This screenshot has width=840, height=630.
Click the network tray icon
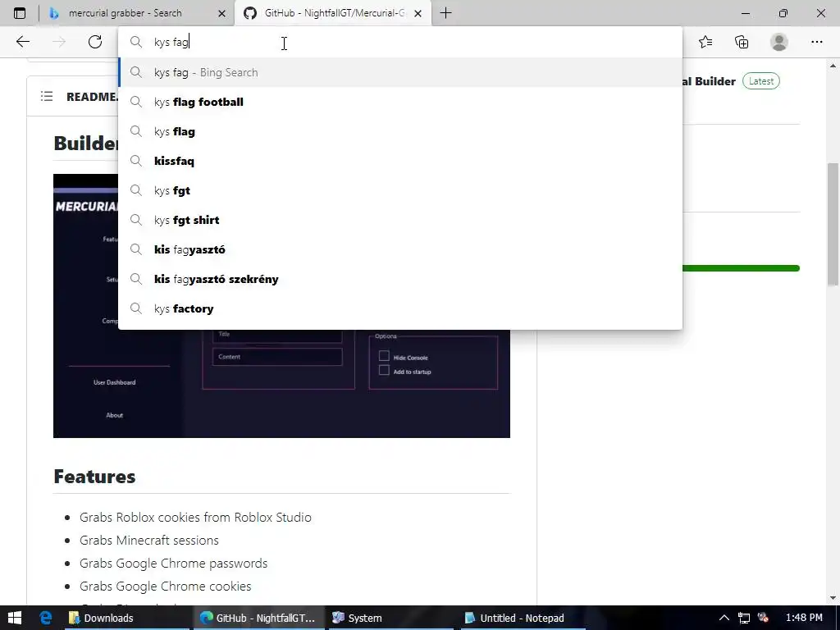coord(743,619)
